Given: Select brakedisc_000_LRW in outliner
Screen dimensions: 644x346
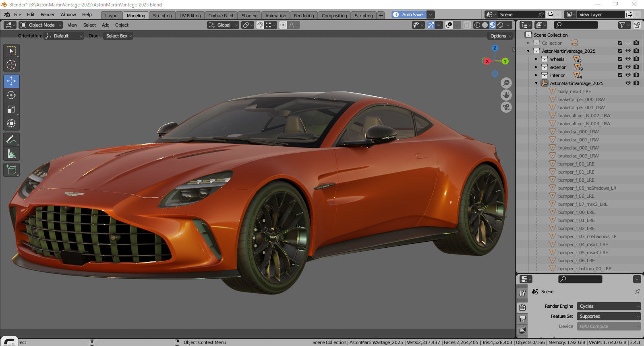Looking at the screenshot, I should point(578,132).
